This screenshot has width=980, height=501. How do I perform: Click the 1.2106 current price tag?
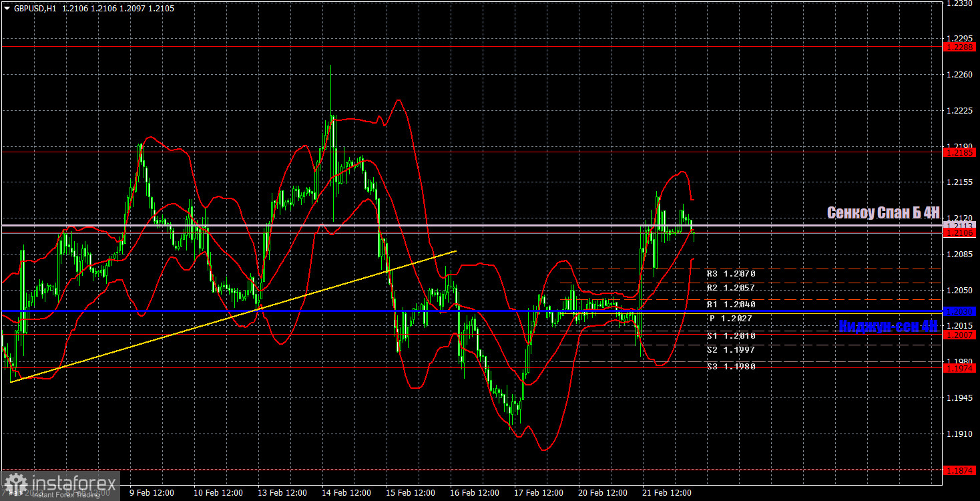961,233
